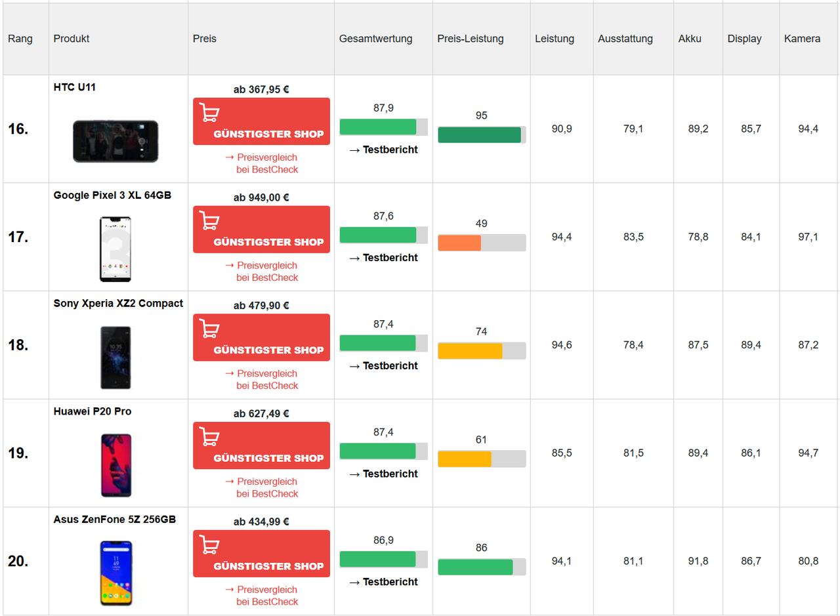The width and height of the screenshot is (840, 616).
Task: Click Günstigster Shop label for Asus ZenFone 5Z
Action: tap(268, 566)
